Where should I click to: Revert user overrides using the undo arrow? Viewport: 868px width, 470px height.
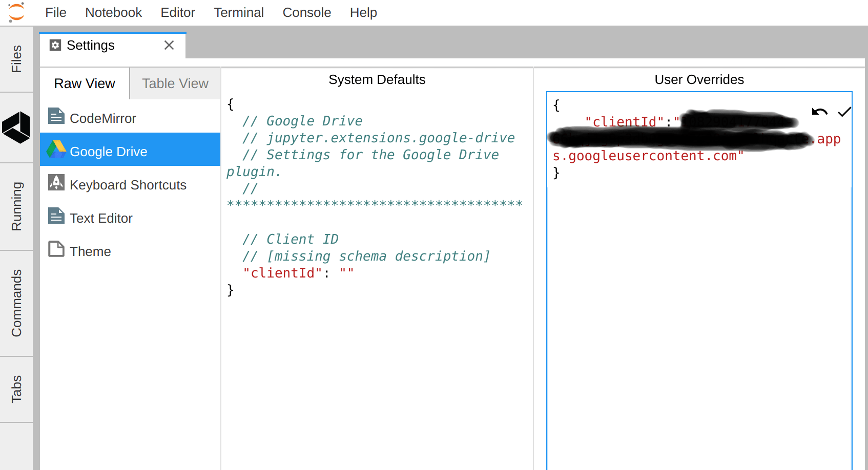tap(819, 111)
